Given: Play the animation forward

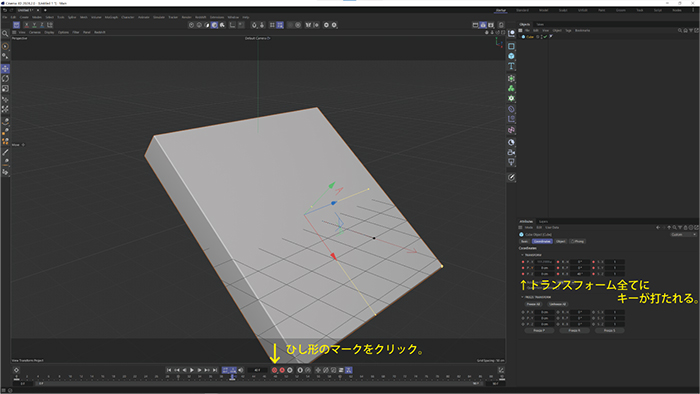Looking at the screenshot, I should point(192,370).
